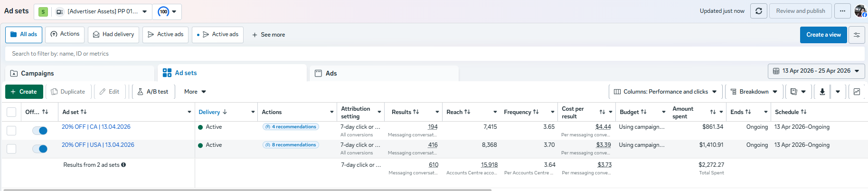The height and width of the screenshot is (191, 868).
Task: Toggle off the 20% OFF CA ad set
Action: click(x=40, y=131)
